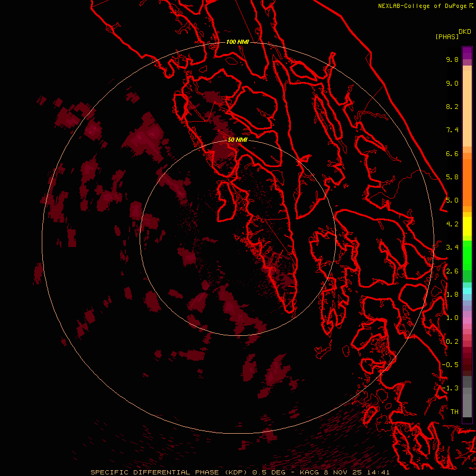Click the [PHAS] units label
The image size is (476, 476).
pos(447,36)
